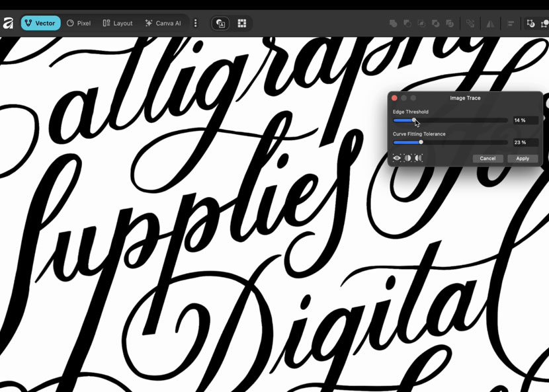Cancel the Image Trace dialog

[487, 159]
